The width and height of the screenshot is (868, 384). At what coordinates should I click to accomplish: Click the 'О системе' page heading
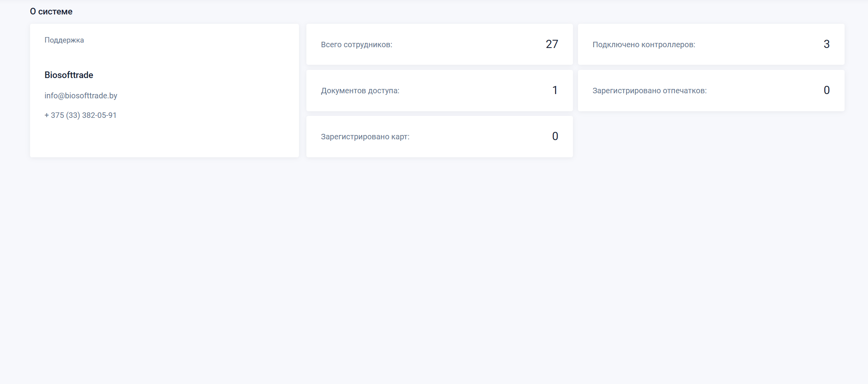(51, 12)
